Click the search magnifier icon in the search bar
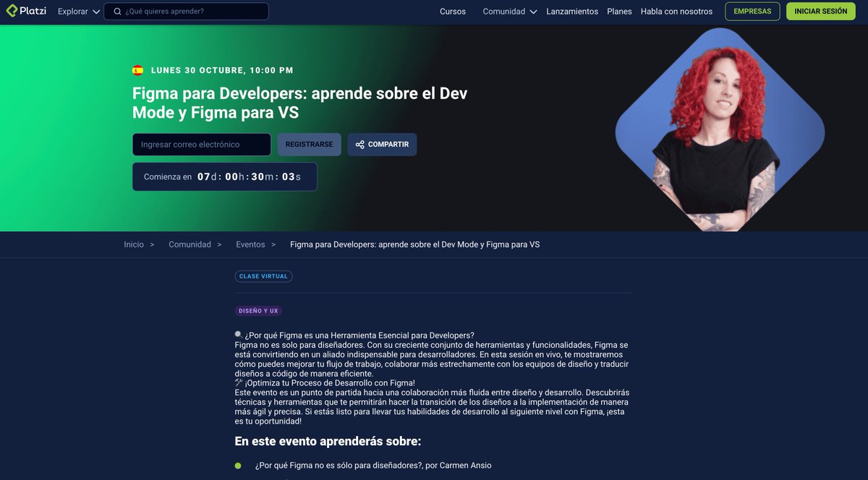 click(117, 11)
